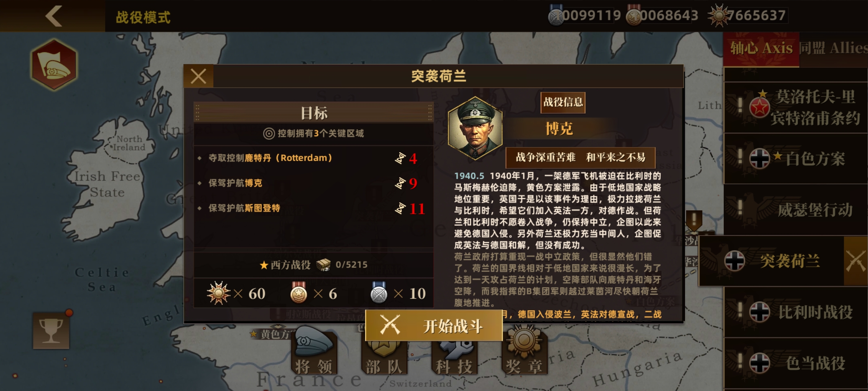Open the 将领 generals menu icon
This screenshot has height=391, width=868.
click(x=314, y=352)
